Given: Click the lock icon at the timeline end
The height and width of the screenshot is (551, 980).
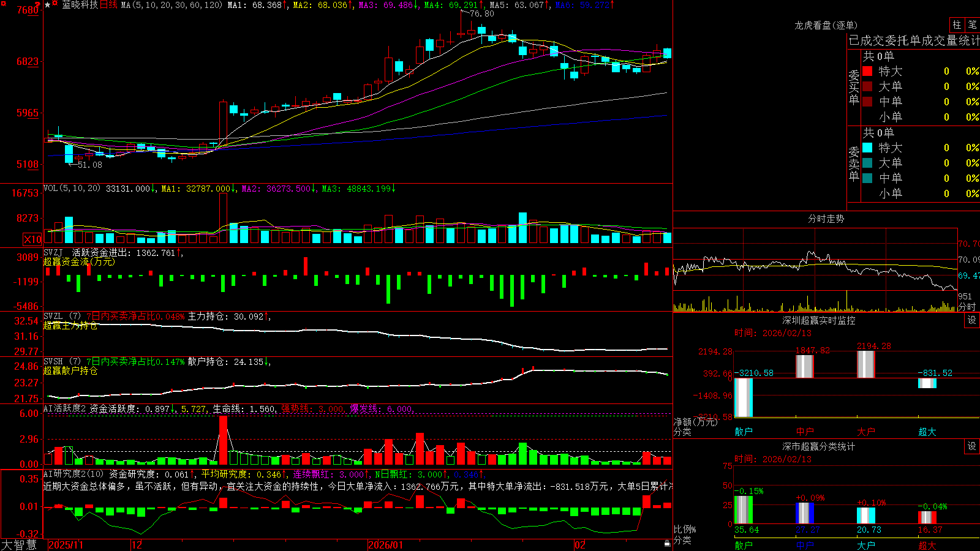Looking at the screenshot, I should pos(668,544).
